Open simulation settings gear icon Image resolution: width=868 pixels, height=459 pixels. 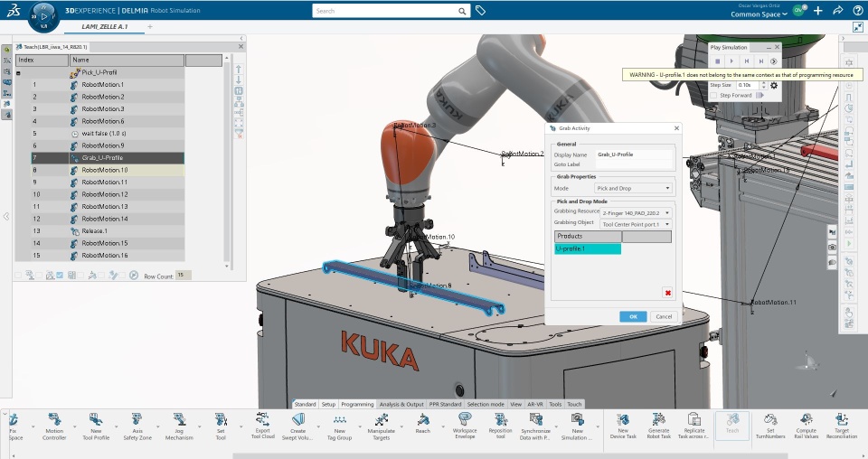[774, 85]
